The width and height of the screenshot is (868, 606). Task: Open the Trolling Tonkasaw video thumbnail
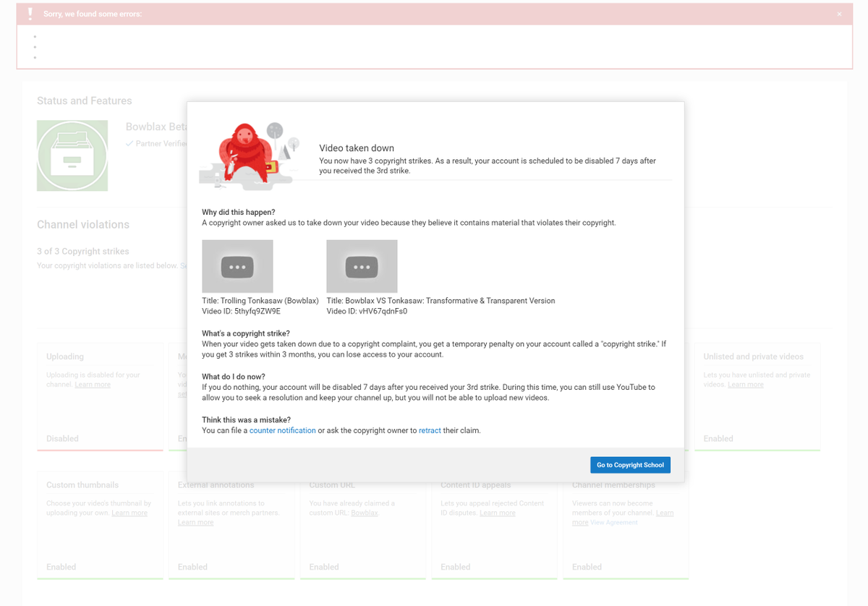(237, 266)
